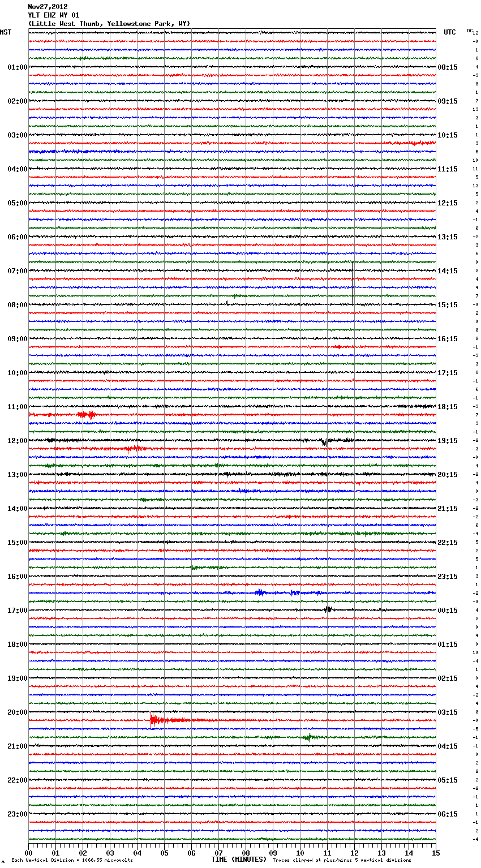Click the "00:15" UTC time label
481x868 pixels.
[x=448, y=611]
